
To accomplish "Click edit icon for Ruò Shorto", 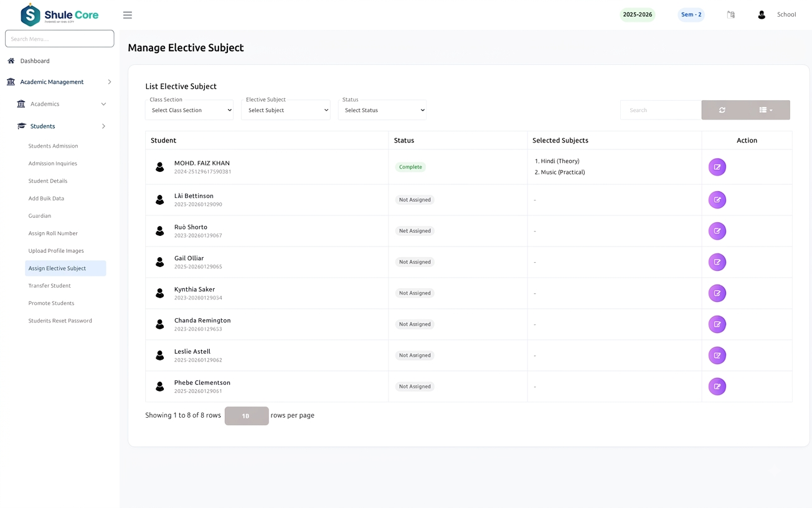I will coord(717,231).
